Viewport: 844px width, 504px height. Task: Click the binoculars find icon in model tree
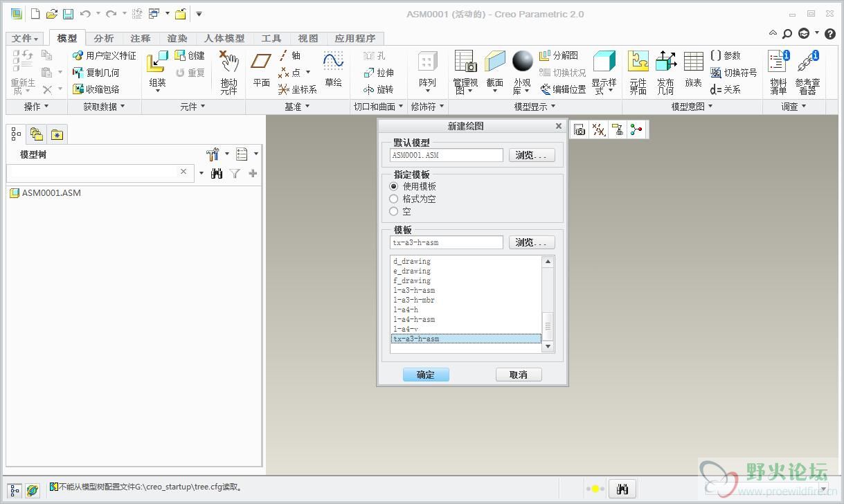click(217, 173)
